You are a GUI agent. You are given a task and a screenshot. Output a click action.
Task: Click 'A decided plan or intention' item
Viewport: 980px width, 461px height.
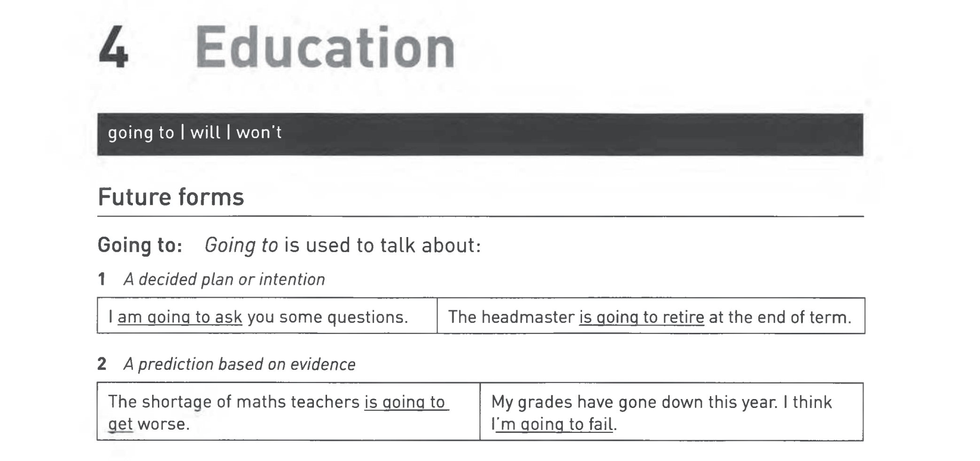coord(224,279)
